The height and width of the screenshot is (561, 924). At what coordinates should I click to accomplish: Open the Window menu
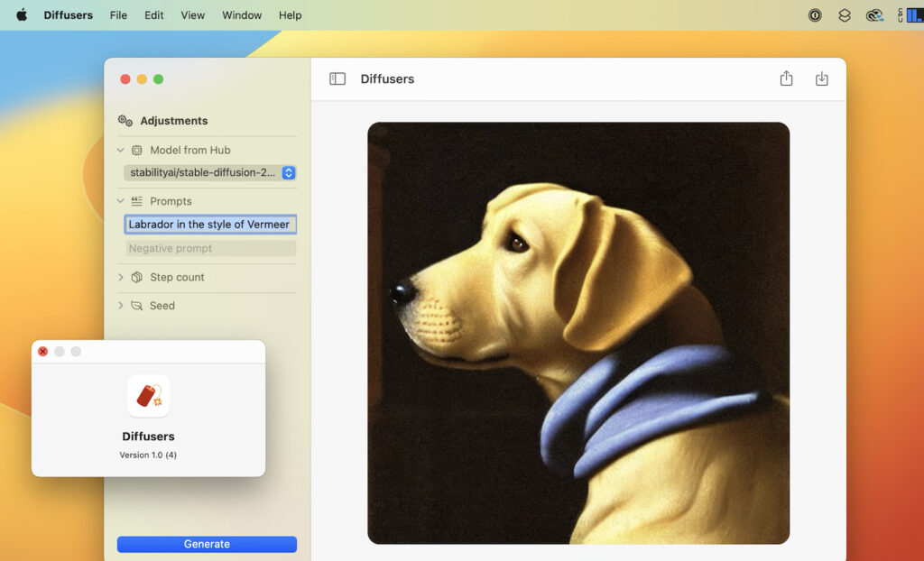coord(241,14)
